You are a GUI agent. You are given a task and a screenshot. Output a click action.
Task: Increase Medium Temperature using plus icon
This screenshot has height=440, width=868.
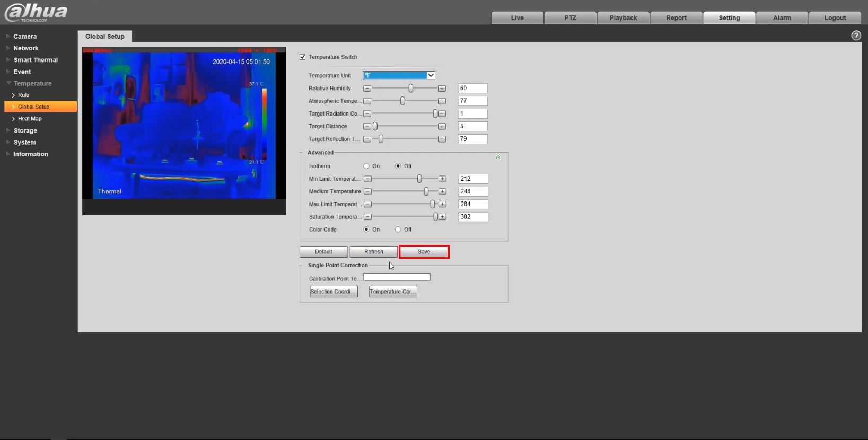point(442,192)
